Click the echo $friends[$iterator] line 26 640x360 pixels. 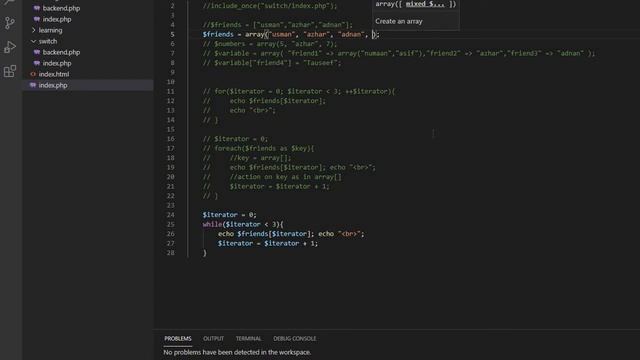pyautogui.click(x=291, y=234)
